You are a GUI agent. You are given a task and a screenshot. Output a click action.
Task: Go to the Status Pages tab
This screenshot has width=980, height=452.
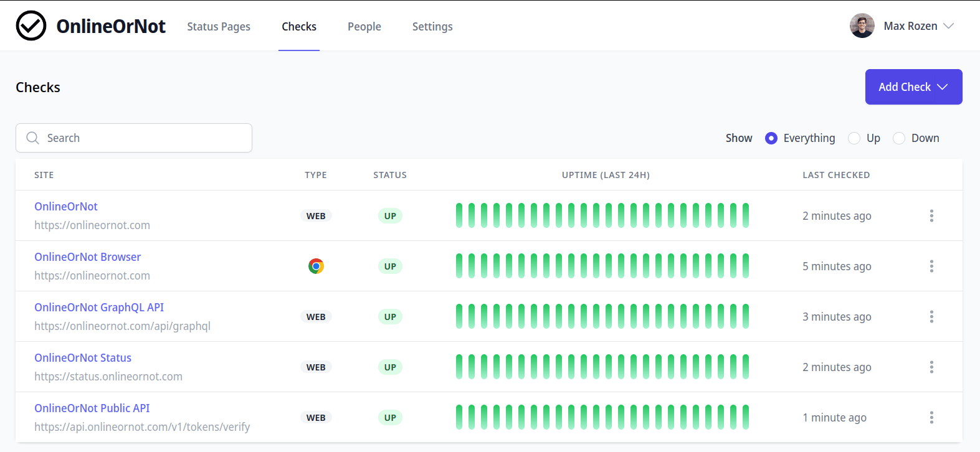coord(219,26)
